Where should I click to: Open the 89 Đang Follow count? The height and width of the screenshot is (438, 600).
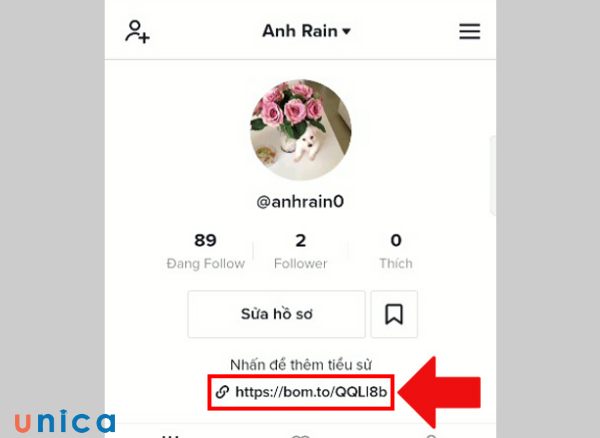[x=205, y=251]
